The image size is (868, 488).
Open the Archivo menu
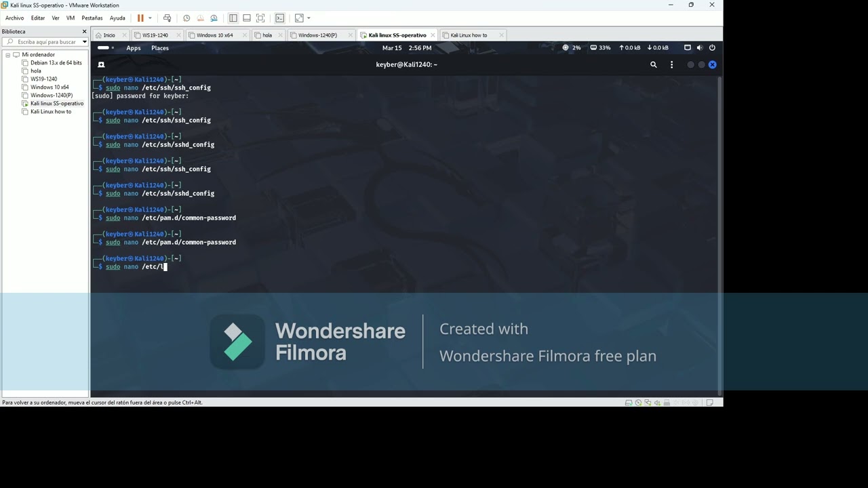coord(14,18)
